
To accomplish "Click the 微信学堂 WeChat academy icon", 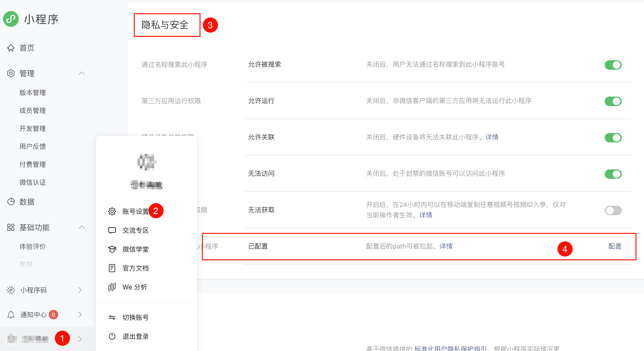I will [112, 249].
